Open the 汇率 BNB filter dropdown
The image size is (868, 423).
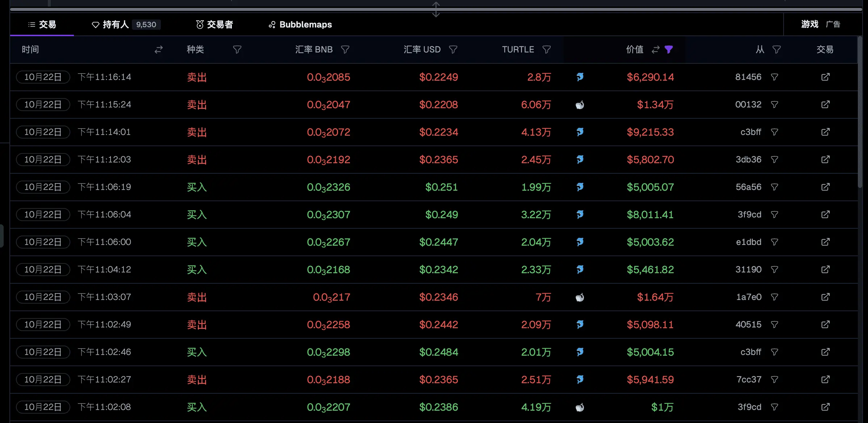click(x=345, y=50)
